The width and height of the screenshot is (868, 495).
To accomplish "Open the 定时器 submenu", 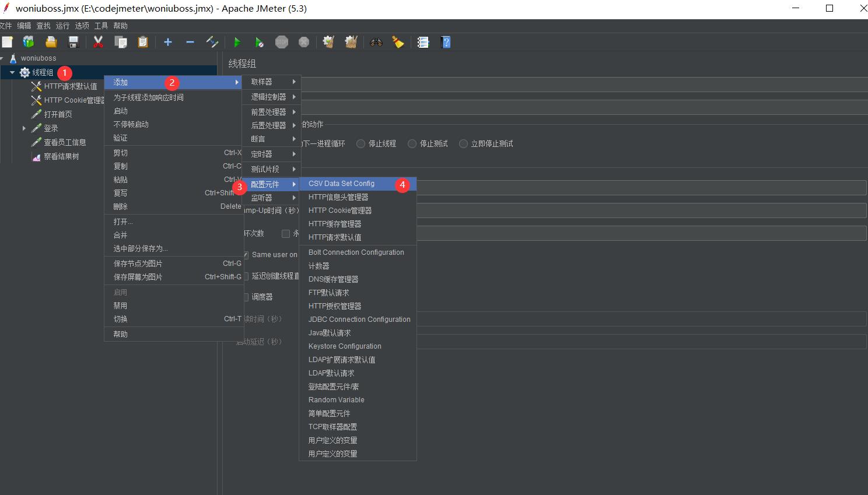I will click(x=271, y=154).
